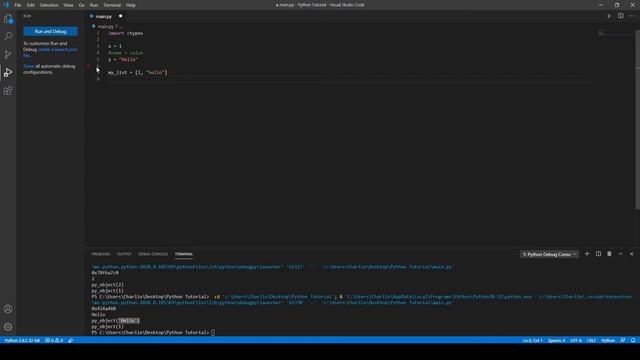Maximize terminal panel with up chevron
The image size is (640, 360).
tap(620, 254)
